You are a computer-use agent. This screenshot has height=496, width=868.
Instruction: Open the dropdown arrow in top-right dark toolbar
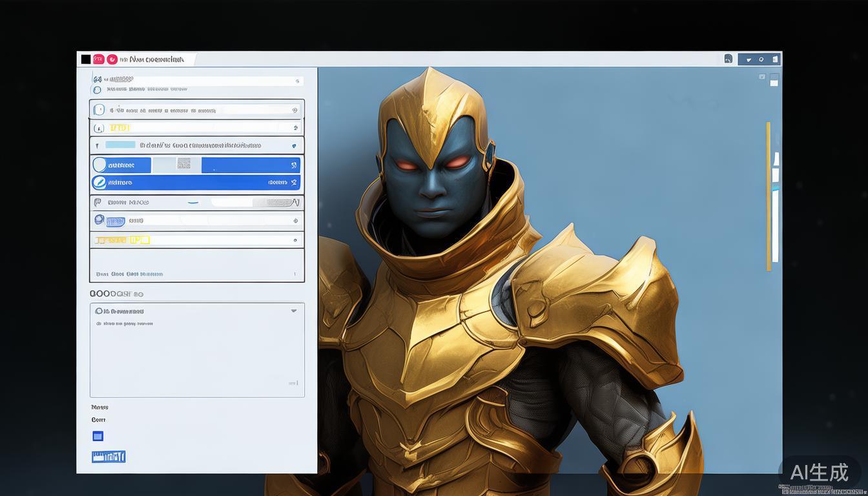pyautogui.click(x=749, y=59)
